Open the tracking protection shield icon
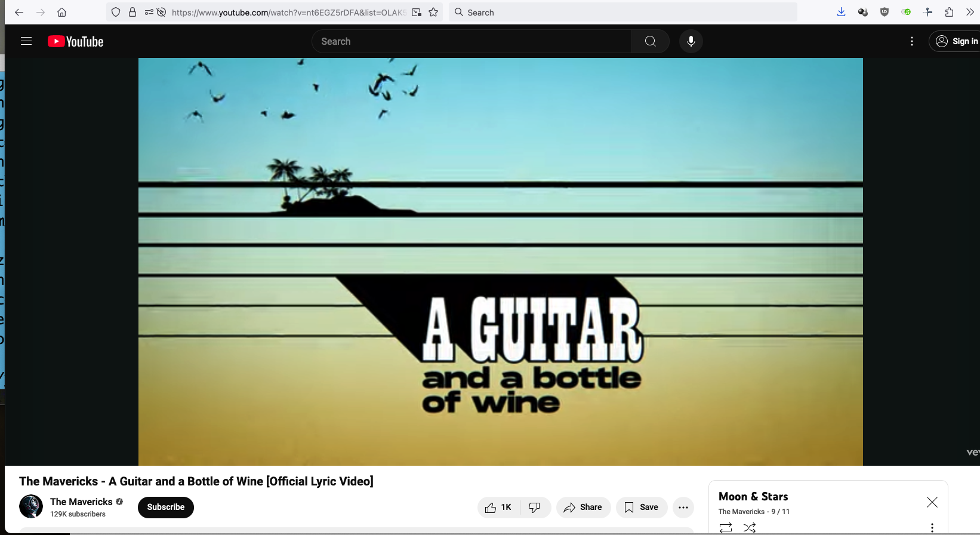980x535 pixels. (116, 12)
